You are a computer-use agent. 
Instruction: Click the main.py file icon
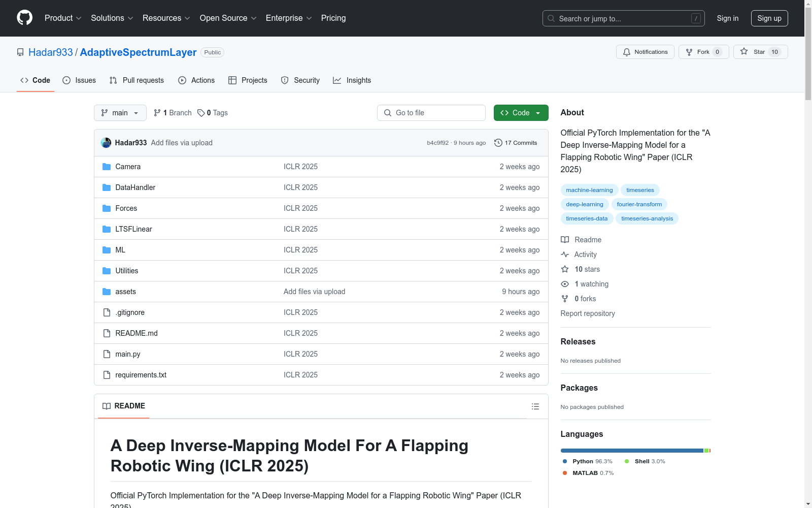click(107, 354)
